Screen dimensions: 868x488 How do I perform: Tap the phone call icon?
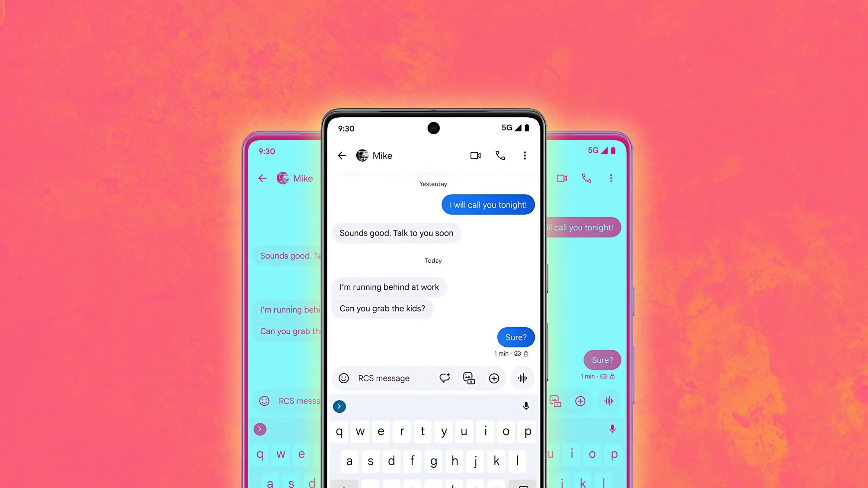(x=500, y=156)
